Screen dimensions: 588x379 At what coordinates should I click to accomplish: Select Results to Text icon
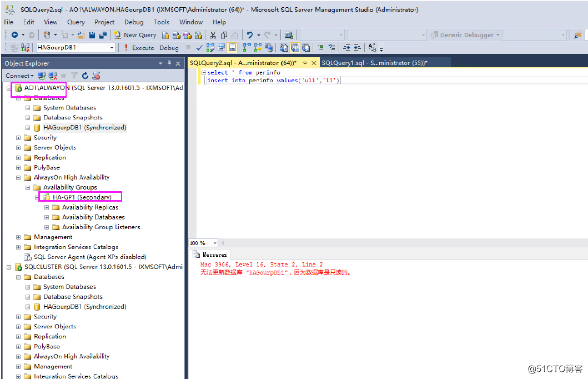(284, 48)
